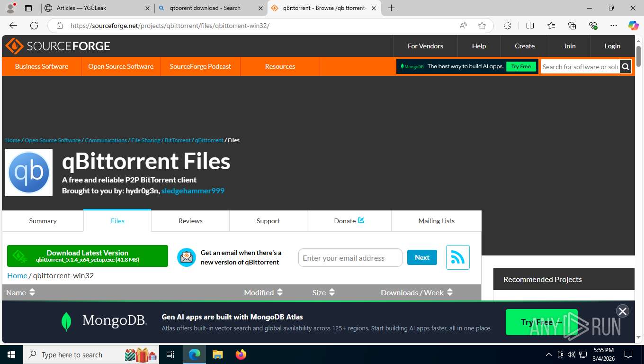
Task: Click the search magnifier button
Action: pyautogui.click(x=626, y=67)
